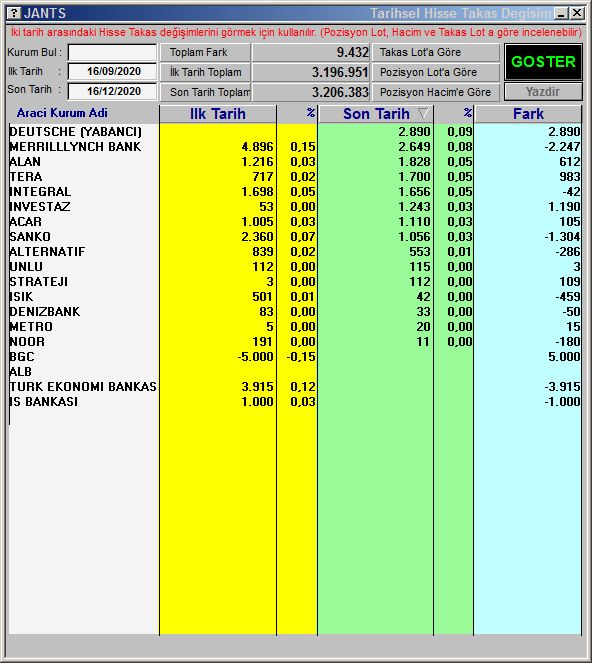The width and height of the screenshot is (592, 663).
Task: Focus the Kurum Bul search field
Action: pyautogui.click(x=112, y=52)
